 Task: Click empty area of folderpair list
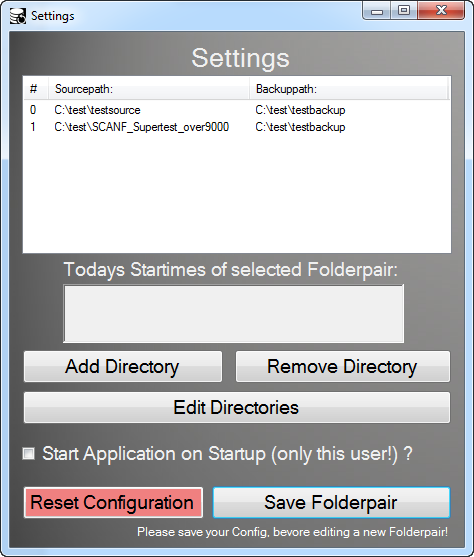click(x=237, y=194)
